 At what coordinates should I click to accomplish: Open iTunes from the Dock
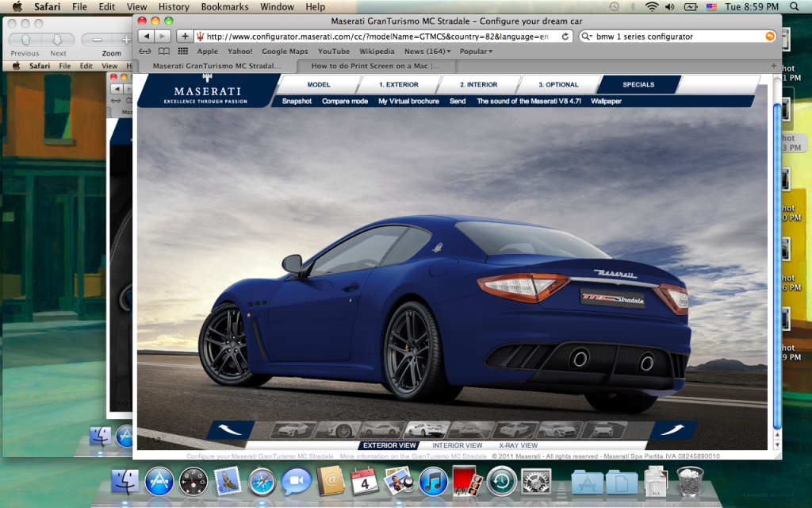click(433, 481)
